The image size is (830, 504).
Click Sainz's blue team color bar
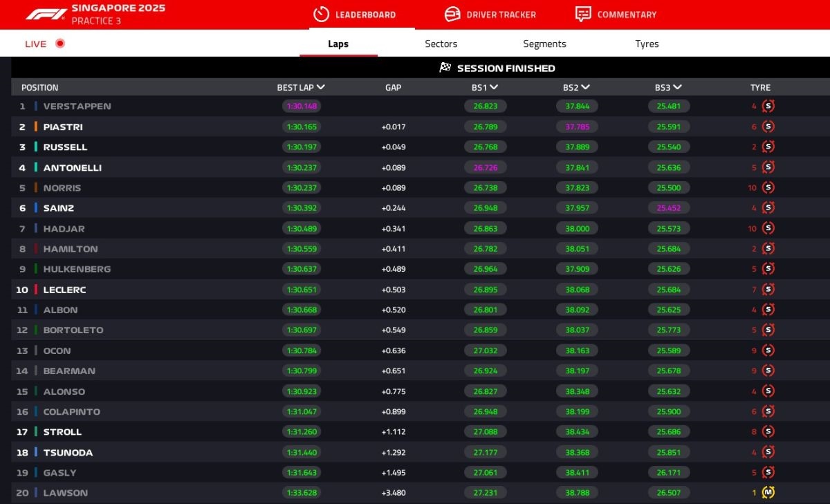(x=36, y=208)
